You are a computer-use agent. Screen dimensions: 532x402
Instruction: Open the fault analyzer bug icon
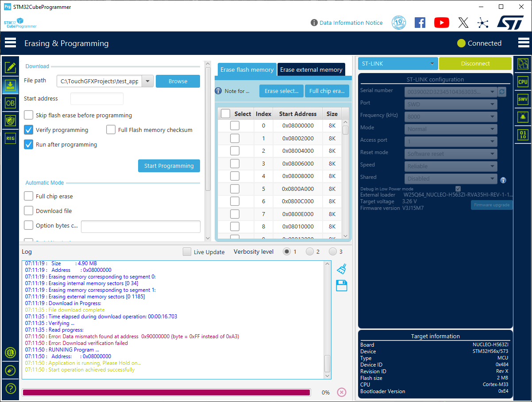click(523, 117)
